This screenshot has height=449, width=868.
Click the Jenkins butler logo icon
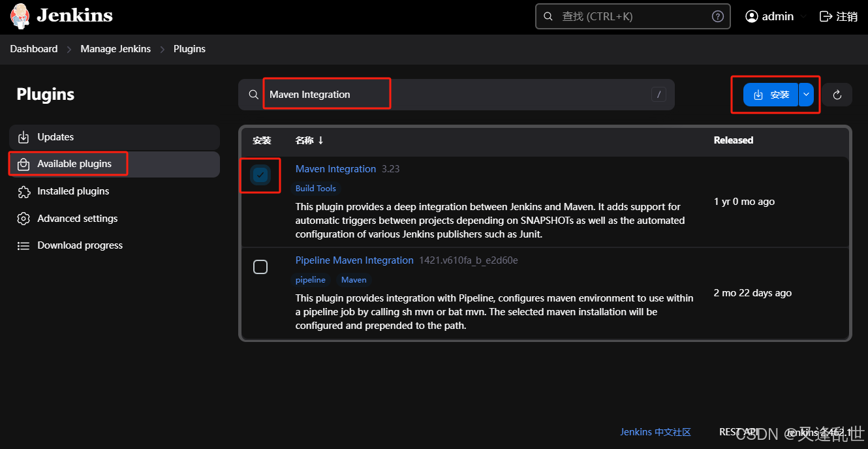pyautogui.click(x=20, y=16)
